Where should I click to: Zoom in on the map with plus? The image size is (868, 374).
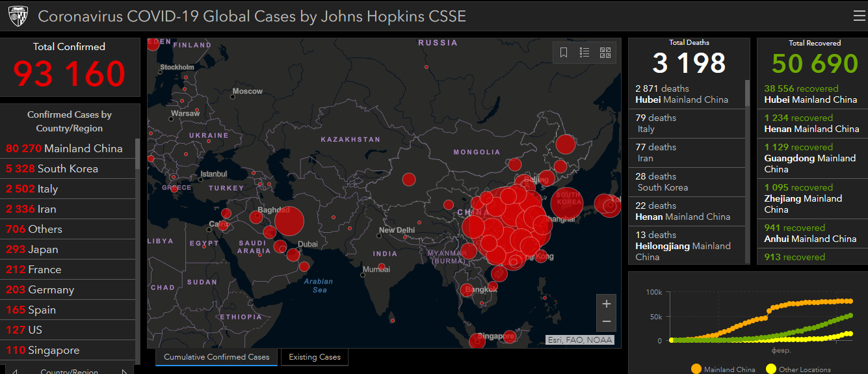point(607,304)
